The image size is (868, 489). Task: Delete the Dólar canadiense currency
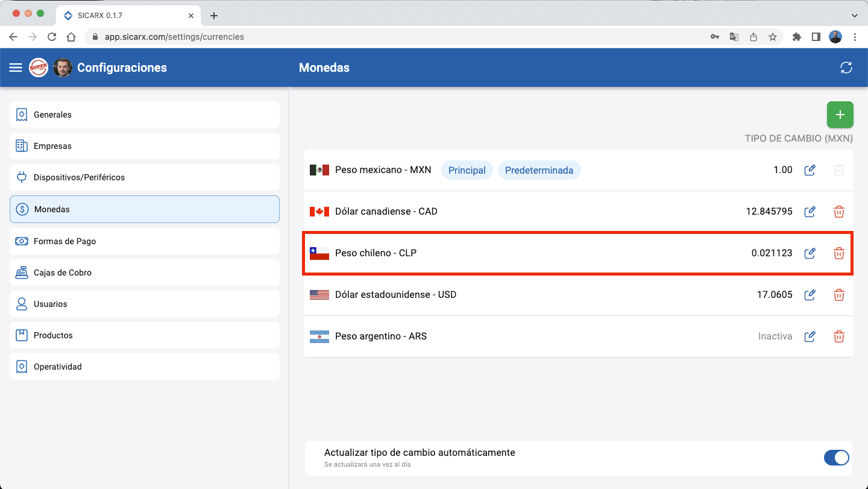[839, 212]
